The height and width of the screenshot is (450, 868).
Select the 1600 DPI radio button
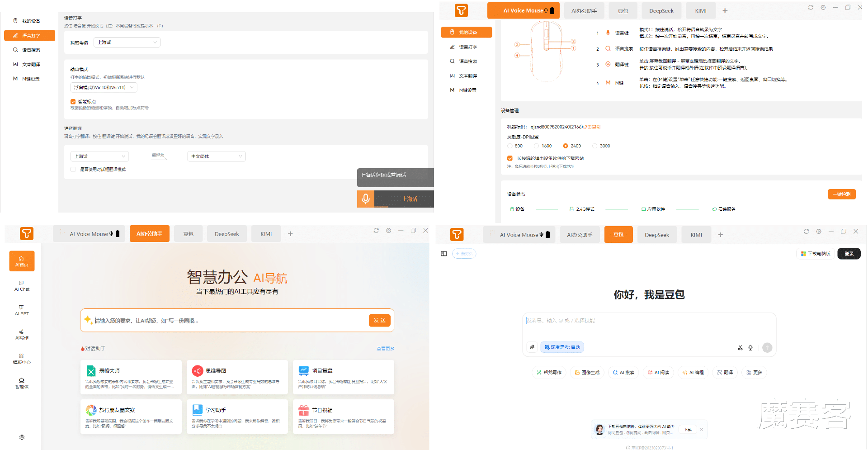(x=536, y=146)
